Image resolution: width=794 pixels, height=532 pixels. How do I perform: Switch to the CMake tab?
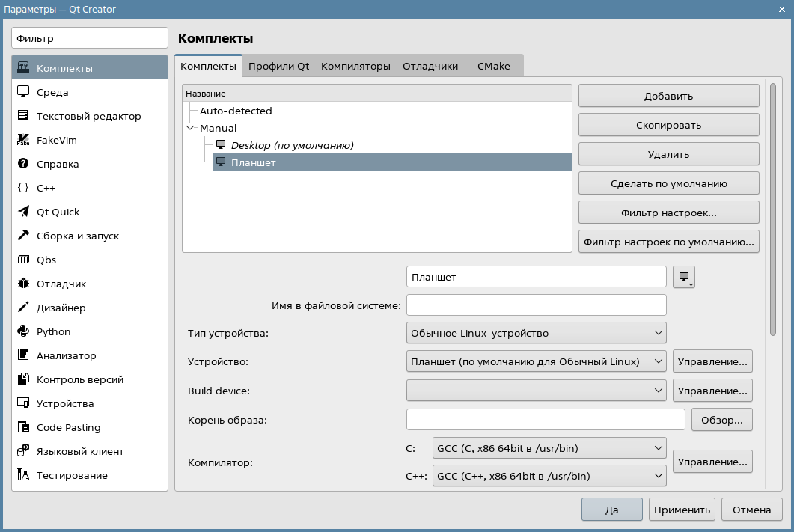(493, 66)
